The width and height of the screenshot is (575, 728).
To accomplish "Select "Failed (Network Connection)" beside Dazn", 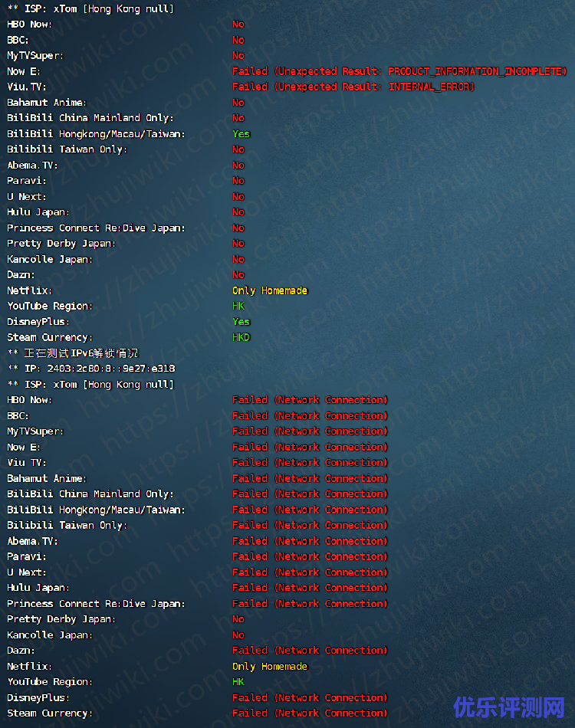I will coord(310,651).
